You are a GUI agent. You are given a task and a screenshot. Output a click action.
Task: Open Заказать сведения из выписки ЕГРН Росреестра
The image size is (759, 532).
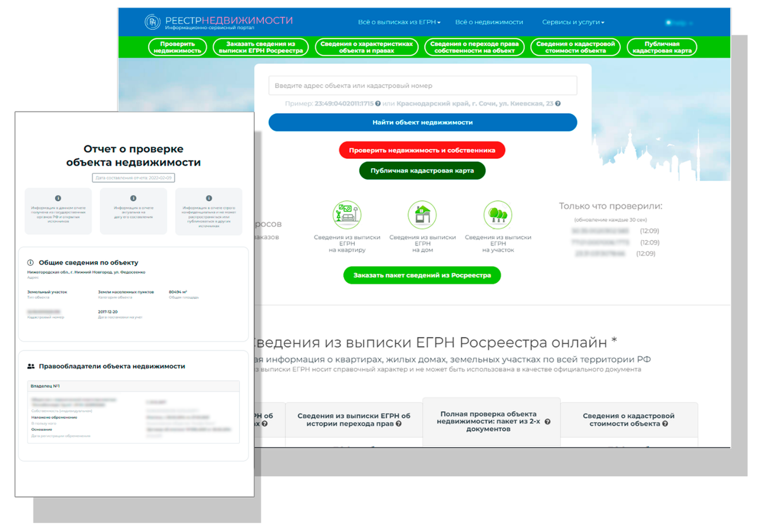pyautogui.click(x=260, y=47)
